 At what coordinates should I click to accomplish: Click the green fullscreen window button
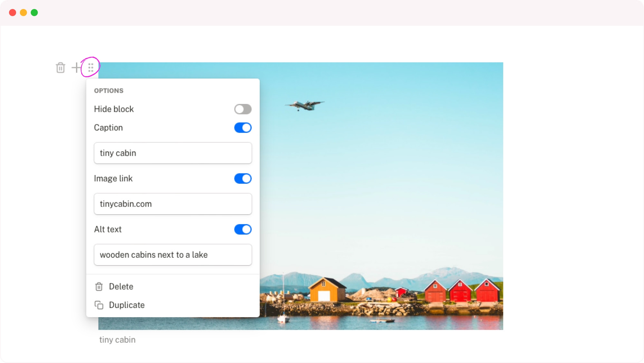point(34,13)
